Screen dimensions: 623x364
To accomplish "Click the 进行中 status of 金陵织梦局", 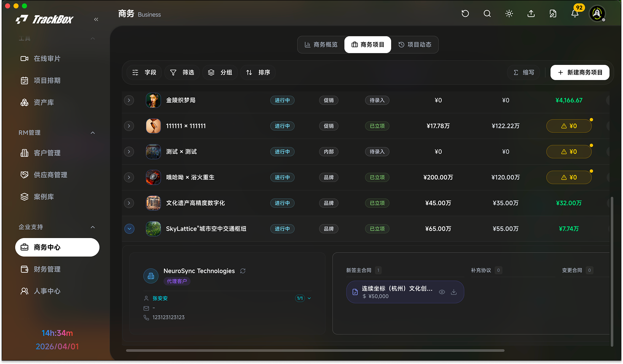I will 282,100.
